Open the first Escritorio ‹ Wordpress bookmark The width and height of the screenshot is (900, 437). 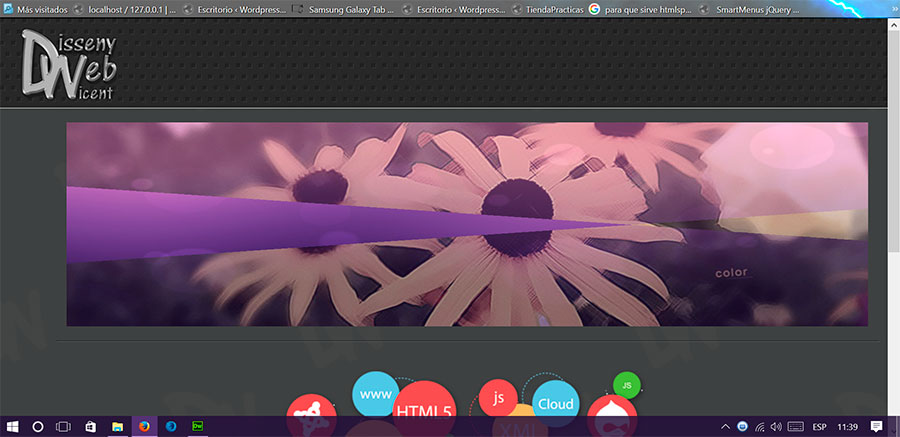click(x=234, y=9)
